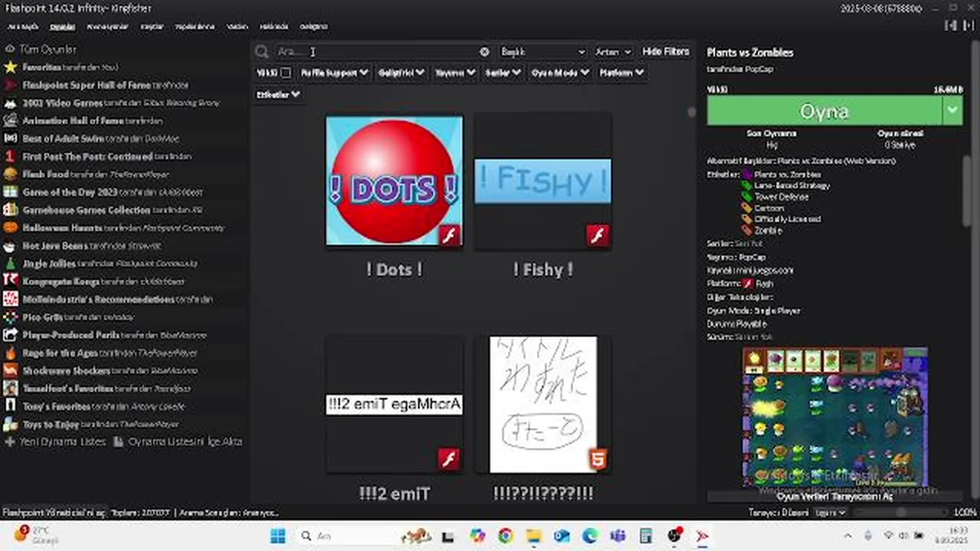Expand the Geliştirici filter dropdown
980x551 pixels.
(x=400, y=73)
